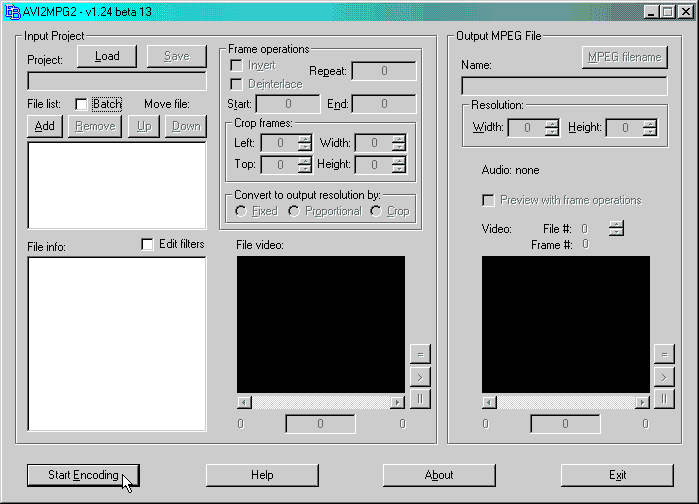699x504 pixels.
Task: Click right arrow of output video scrollbar
Action: click(x=642, y=402)
